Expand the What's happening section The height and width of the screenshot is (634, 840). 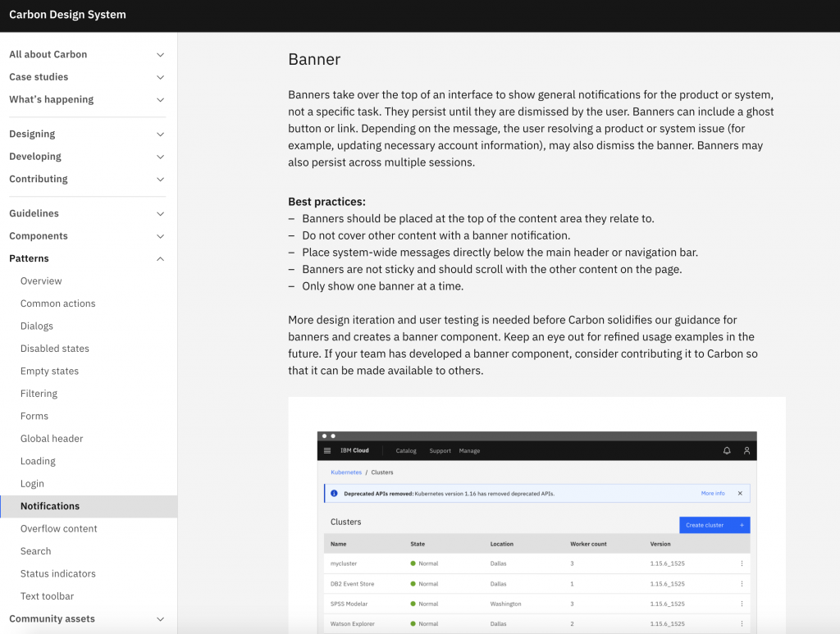point(87,99)
